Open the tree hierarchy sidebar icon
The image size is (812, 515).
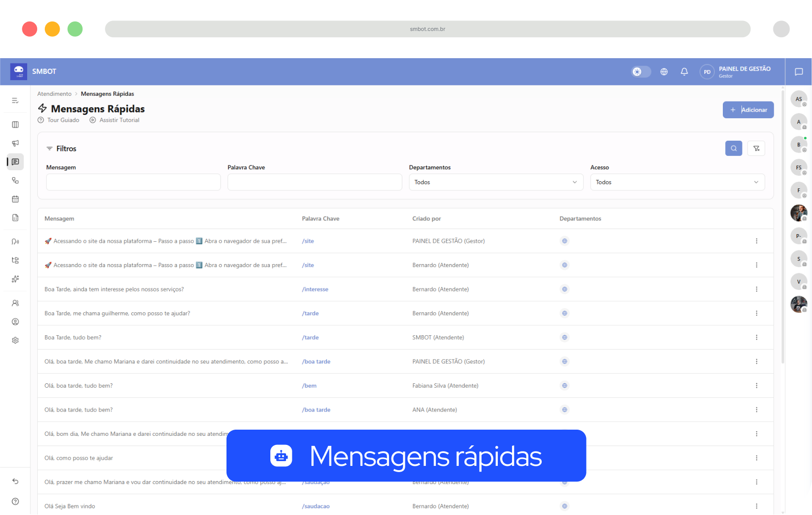click(15, 260)
